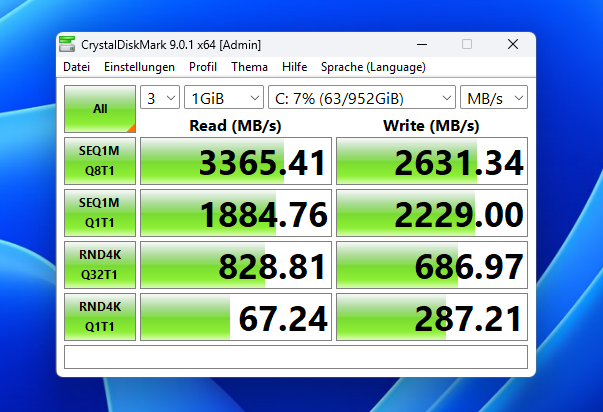Close the CrystalDiskMark window
This screenshot has width=603, height=412.
click(513, 44)
